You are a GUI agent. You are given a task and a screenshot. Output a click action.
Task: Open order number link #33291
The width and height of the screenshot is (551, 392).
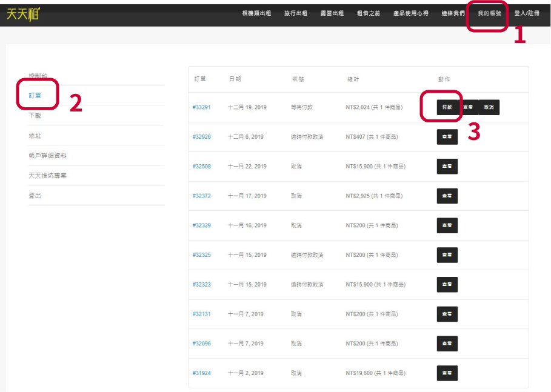click(x=202, y=107)
